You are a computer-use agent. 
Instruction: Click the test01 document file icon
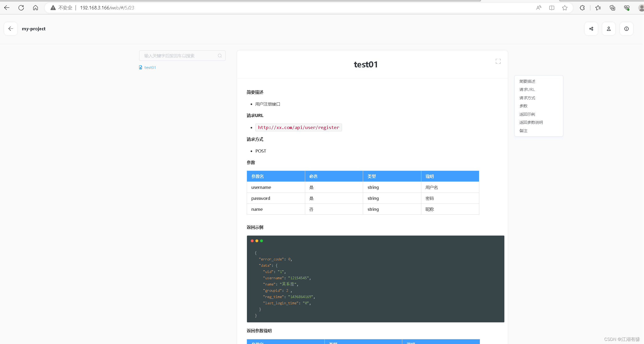click(x=141, y=67)
